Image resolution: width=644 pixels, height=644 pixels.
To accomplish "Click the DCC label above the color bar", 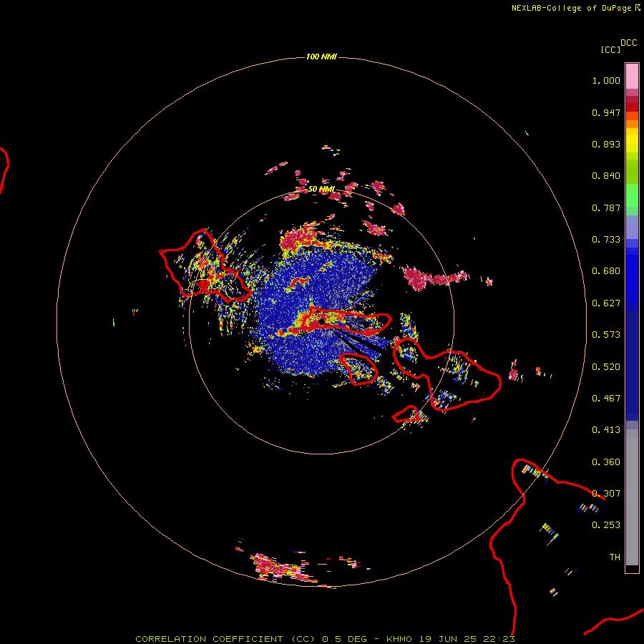I will click(629, 43).
